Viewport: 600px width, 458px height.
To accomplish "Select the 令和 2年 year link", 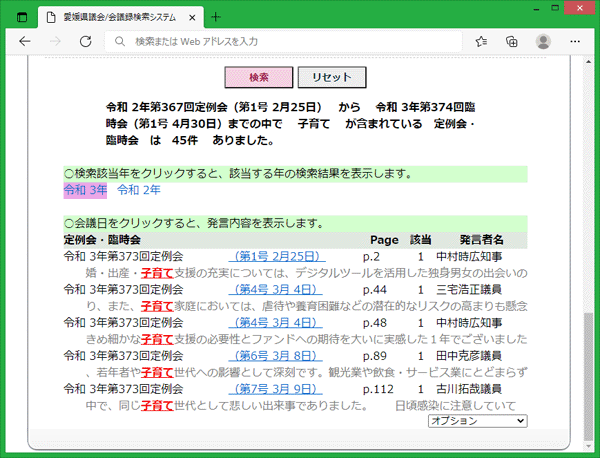I will (139, 190).
